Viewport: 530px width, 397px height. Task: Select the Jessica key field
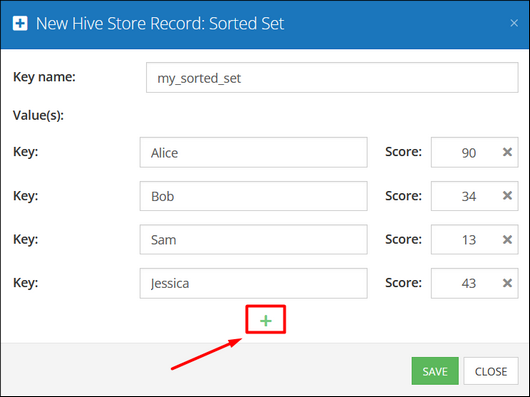[254, 283]
